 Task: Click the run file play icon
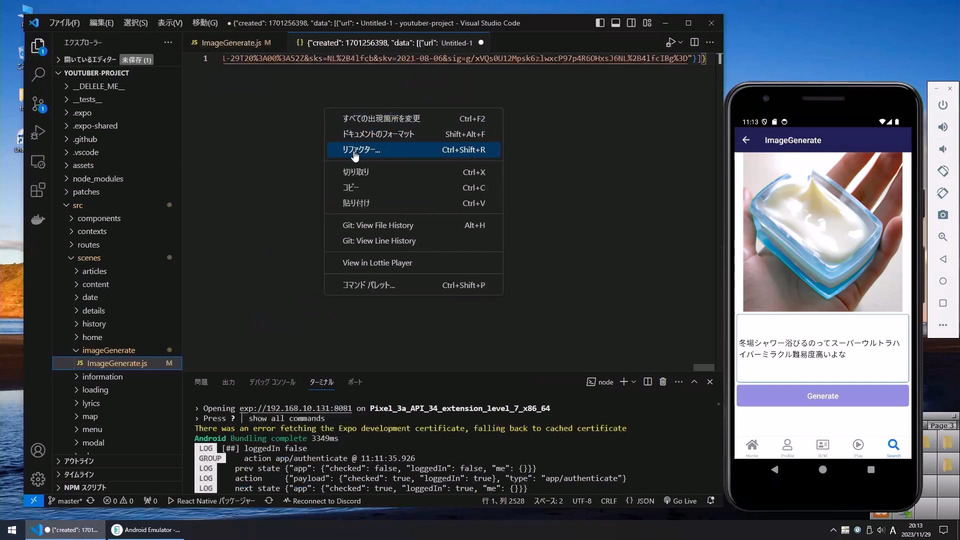pyautogui.click(x=671, y=42)
